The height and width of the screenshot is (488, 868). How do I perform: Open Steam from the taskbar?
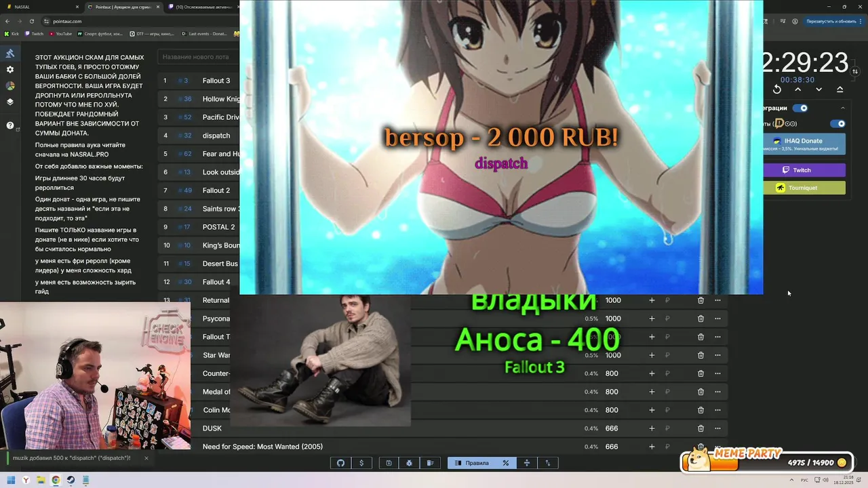click(x=71, y=480)
